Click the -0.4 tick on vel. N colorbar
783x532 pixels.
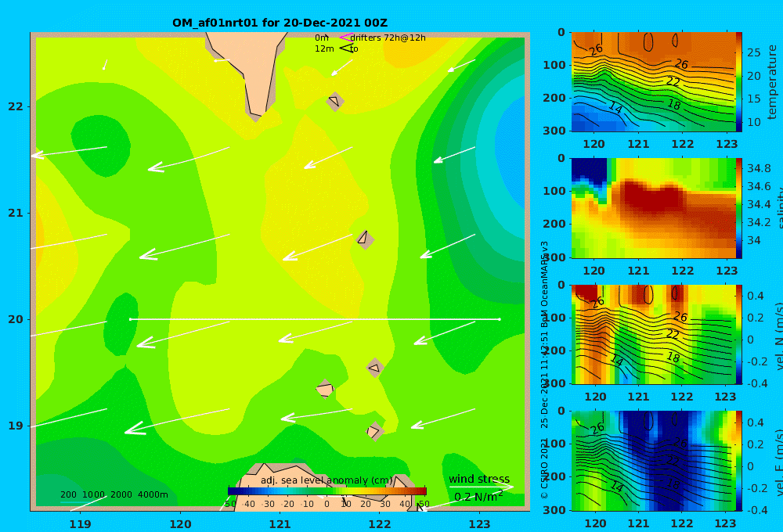757,383
